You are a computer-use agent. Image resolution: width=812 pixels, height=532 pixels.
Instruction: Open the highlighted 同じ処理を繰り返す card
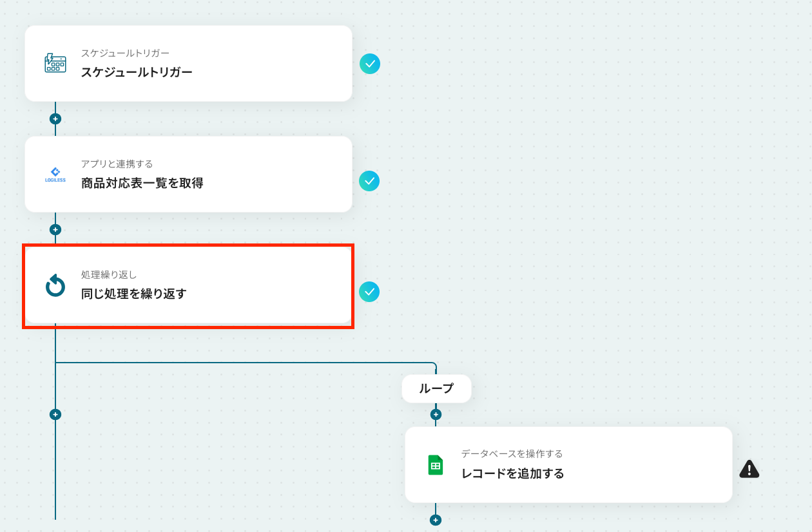(189, 285)
